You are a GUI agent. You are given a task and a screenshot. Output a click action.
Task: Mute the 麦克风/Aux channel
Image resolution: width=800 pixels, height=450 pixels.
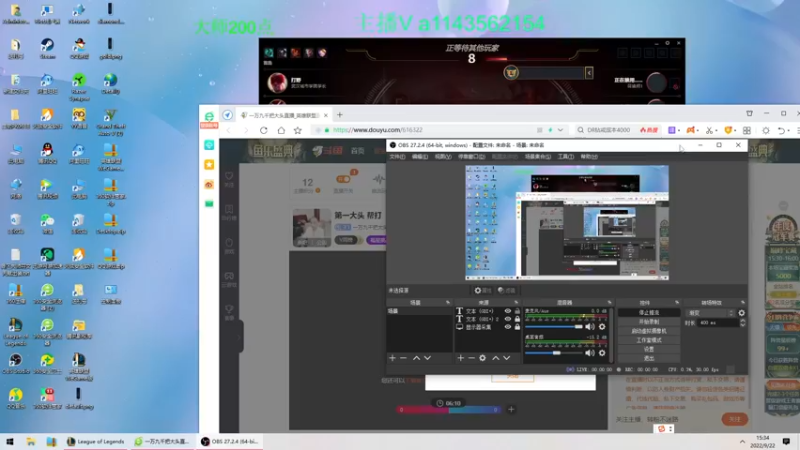[x=590, y=327]
